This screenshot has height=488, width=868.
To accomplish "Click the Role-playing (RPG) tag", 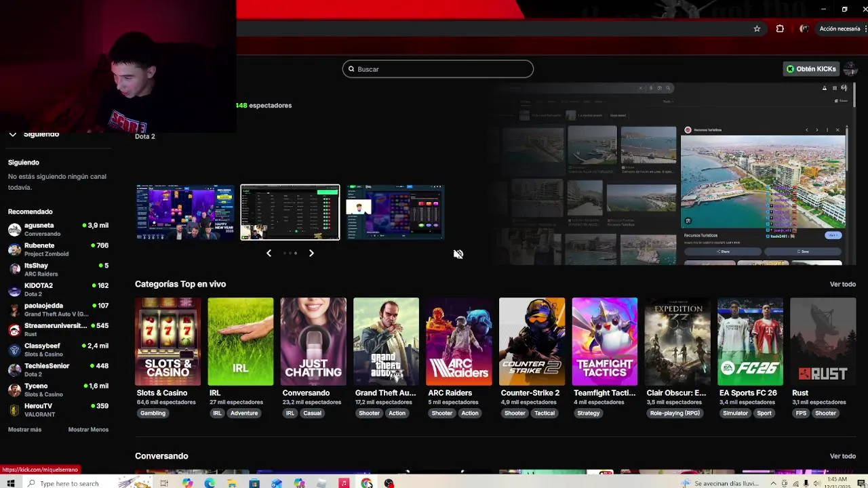I will 675,413.
